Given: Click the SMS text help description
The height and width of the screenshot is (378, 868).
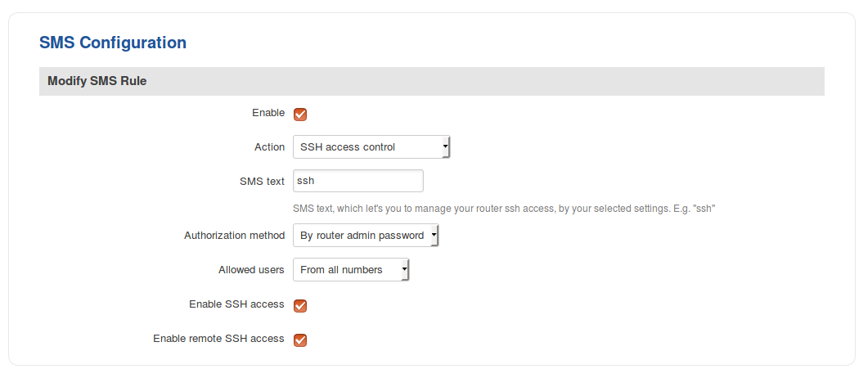Looking at the screenshot, I should click(504, 209).
